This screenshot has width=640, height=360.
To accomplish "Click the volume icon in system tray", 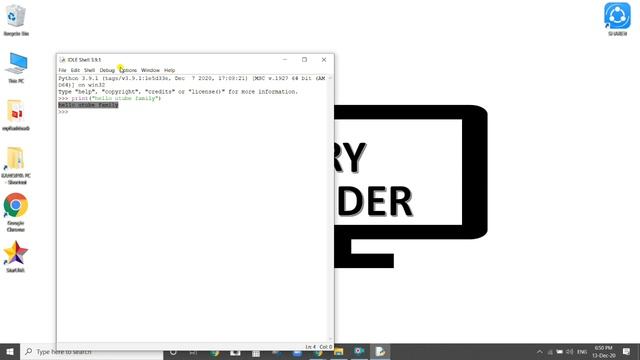I will [x=570, y=352].
